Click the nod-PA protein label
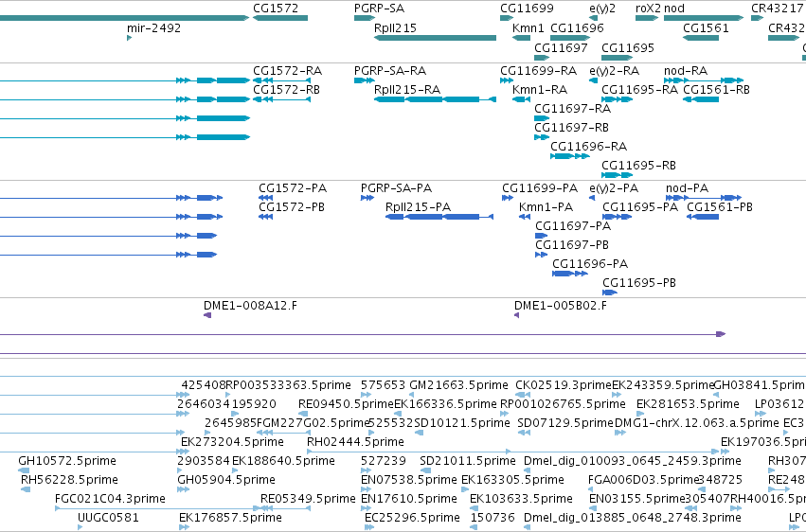 [687, 188]
